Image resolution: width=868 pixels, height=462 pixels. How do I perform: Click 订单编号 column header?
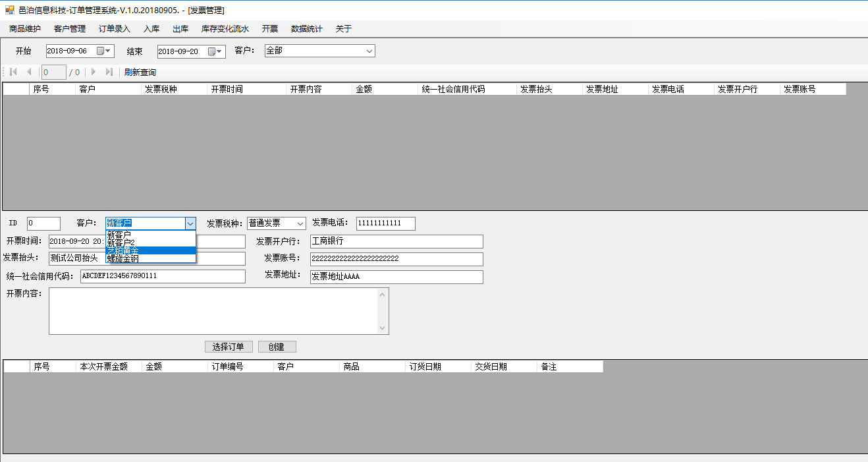click(240, 366)
